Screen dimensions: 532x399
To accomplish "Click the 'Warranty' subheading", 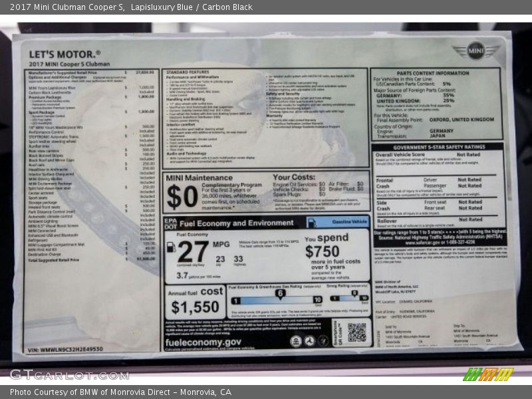I will click(x=274, y=116).
